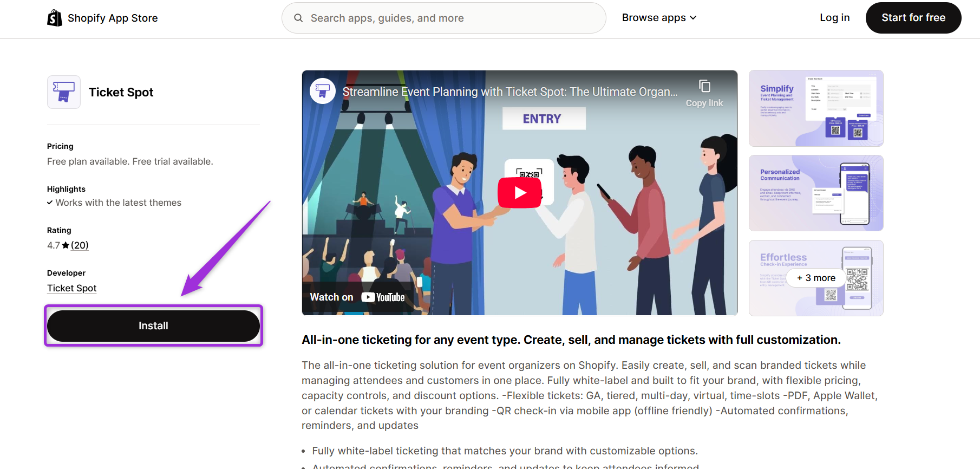Click Watch on YouTube
The height and width of the screenshot is (469, 980).
pos(357,297)
